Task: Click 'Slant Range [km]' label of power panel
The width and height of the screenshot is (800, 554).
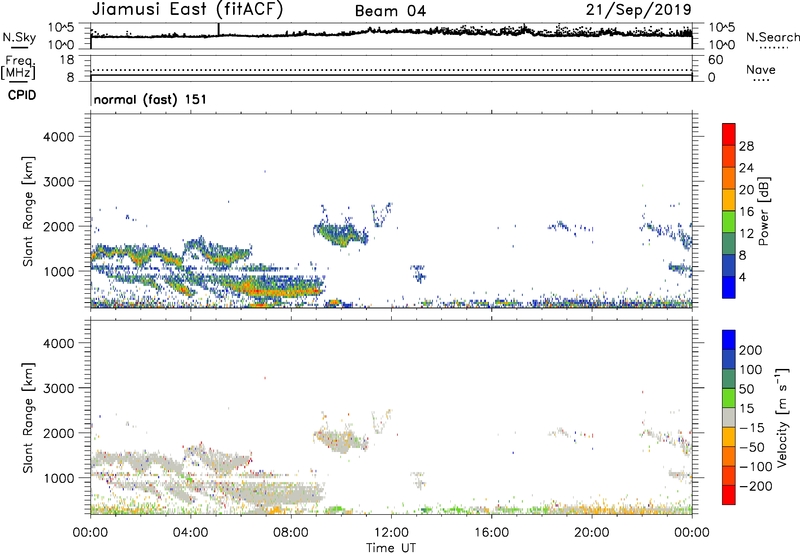Action: (28, 211)
